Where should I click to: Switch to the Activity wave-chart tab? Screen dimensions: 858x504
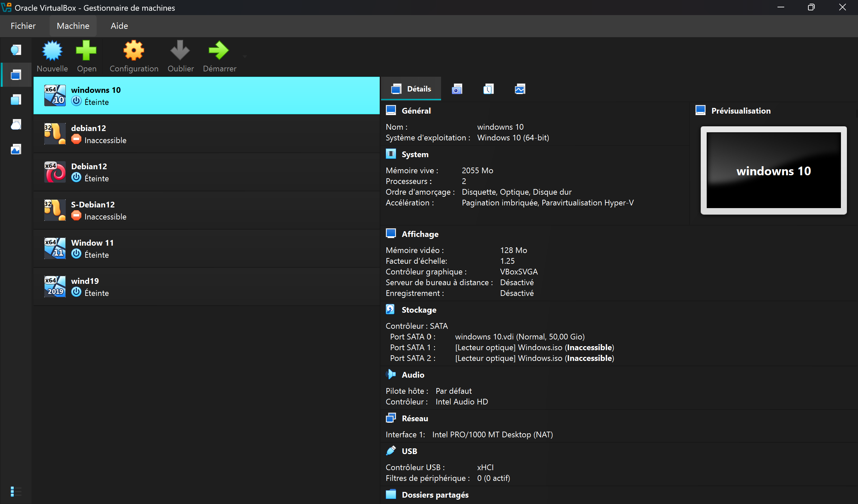(520, 89)
